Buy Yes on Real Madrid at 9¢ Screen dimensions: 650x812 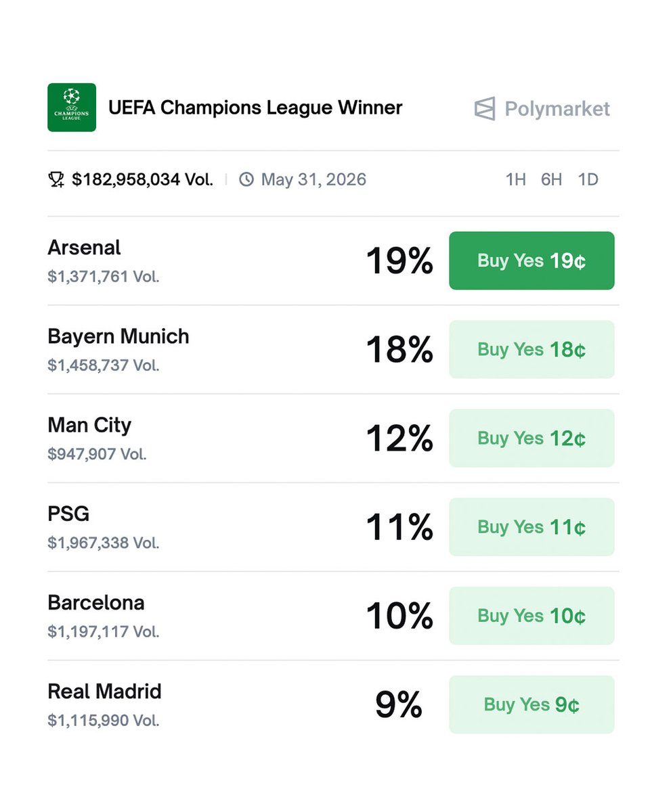tap(532, 704)
